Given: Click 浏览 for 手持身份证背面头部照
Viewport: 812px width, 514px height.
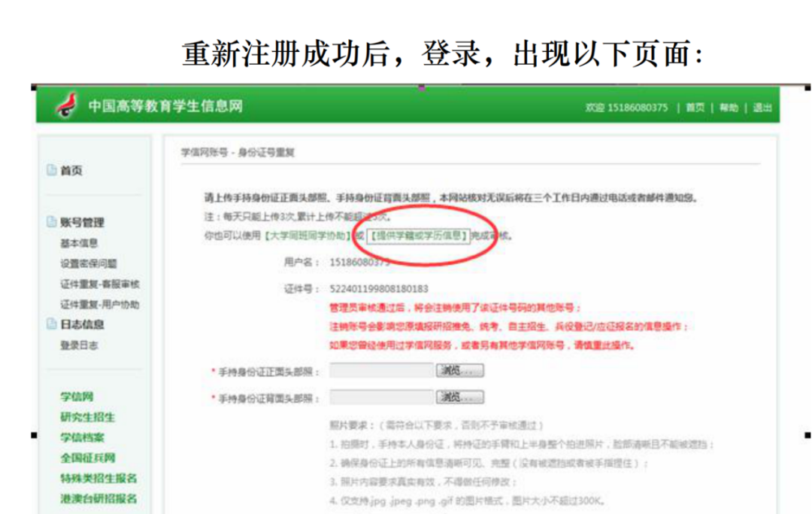Looking at the screenshot, I should 460,397.
